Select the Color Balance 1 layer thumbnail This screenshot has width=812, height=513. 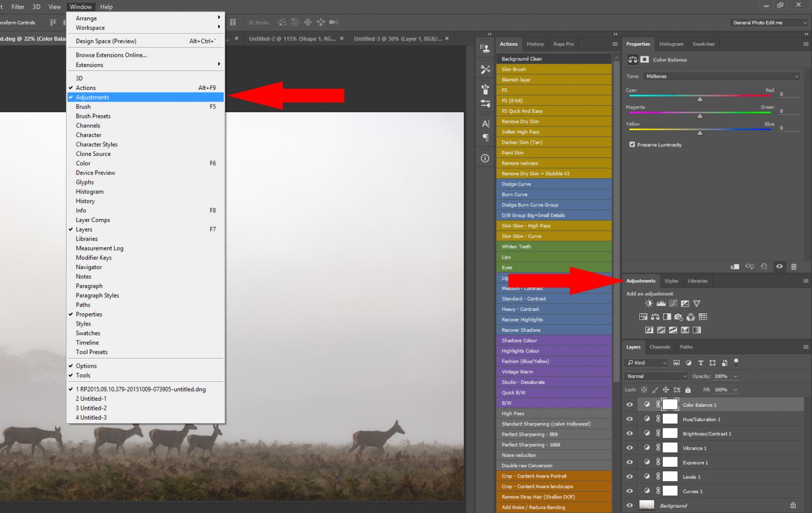tap(670, 404)
